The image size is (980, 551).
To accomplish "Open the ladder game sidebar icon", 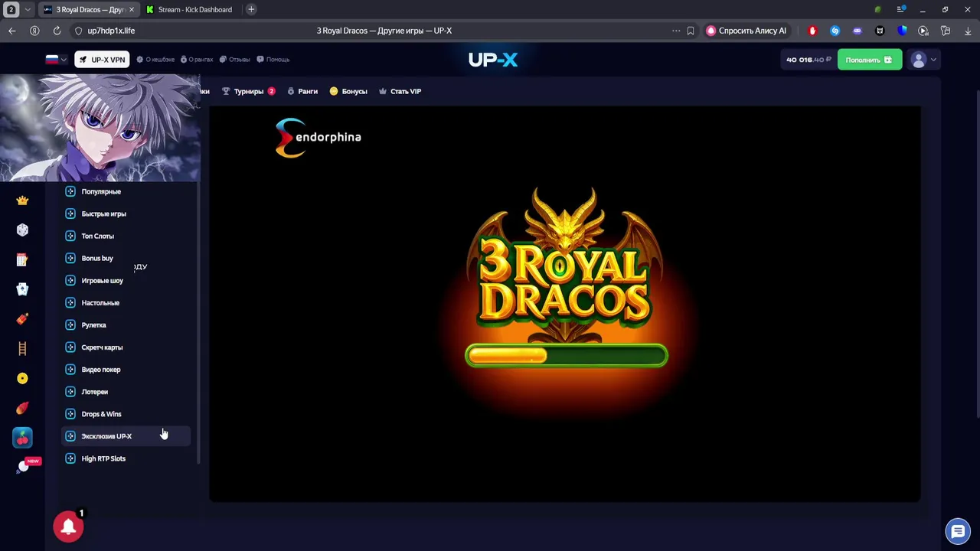I will click(22, 349).
